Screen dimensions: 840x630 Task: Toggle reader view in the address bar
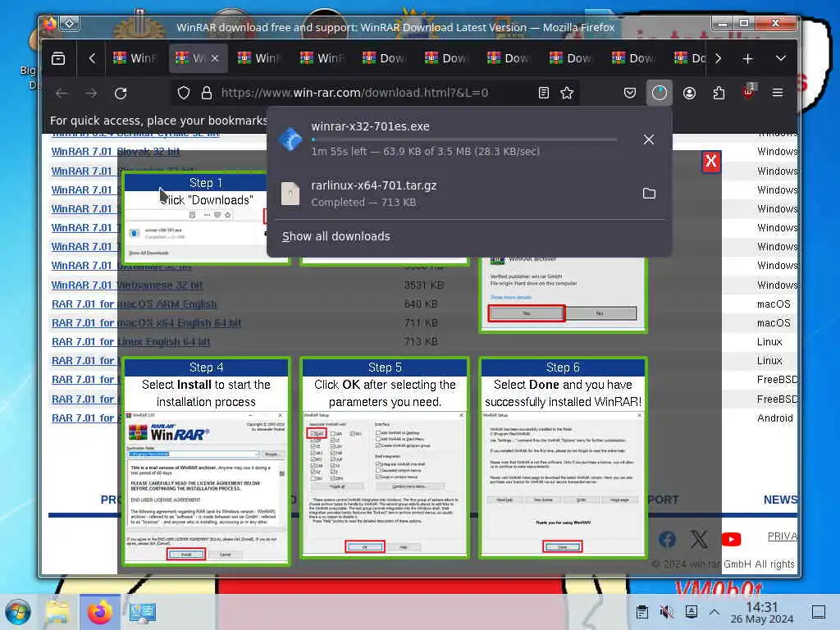click(x=544, y=94)
